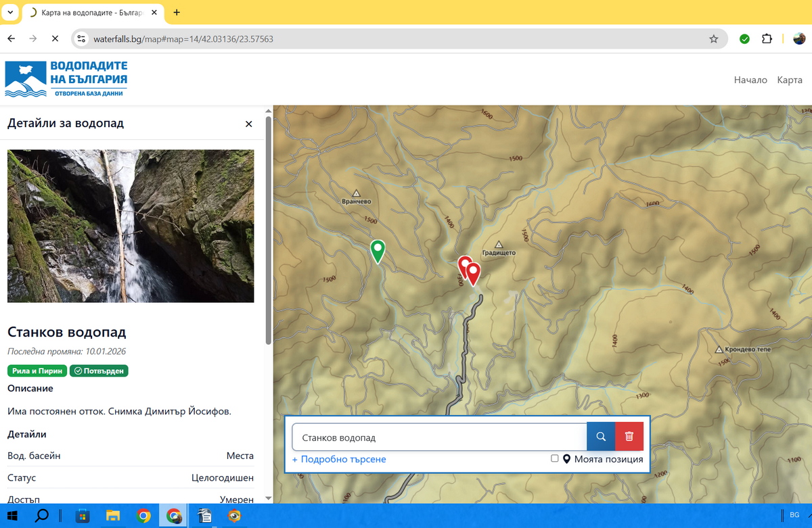The height and width of the screenshot is (528, 812).
Task: Open the waterfall photo thumbnail
Action: pos(131,226)
